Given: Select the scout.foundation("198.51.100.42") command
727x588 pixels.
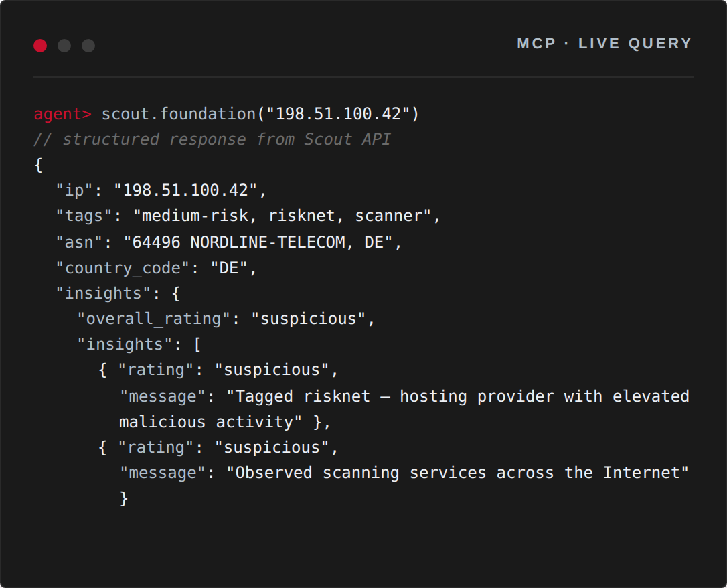Looking at the screenshot, I should click(x=260, y=114).
